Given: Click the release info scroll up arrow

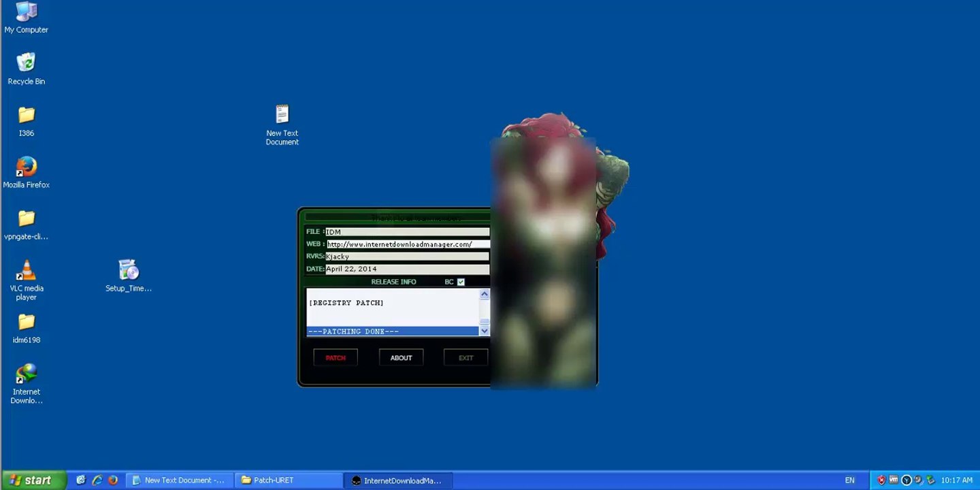Looking at the screenshot, I should pyautogui.click(x=485, y=294).
